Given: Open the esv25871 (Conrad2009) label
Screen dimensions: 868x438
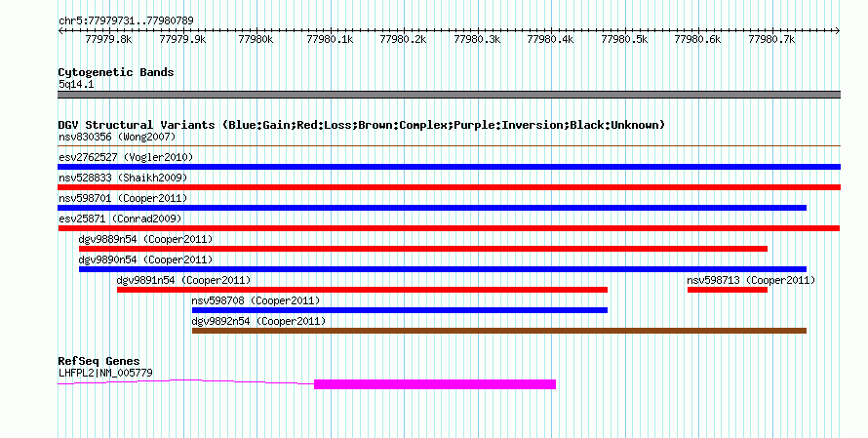Looking at the screenshot, I should [120, 219].
